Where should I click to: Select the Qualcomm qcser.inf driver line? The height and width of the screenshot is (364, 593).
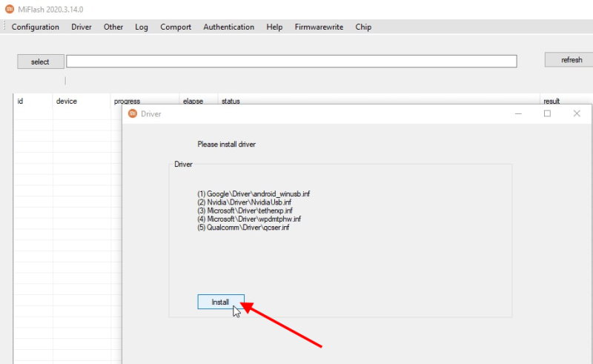(243, 228)
